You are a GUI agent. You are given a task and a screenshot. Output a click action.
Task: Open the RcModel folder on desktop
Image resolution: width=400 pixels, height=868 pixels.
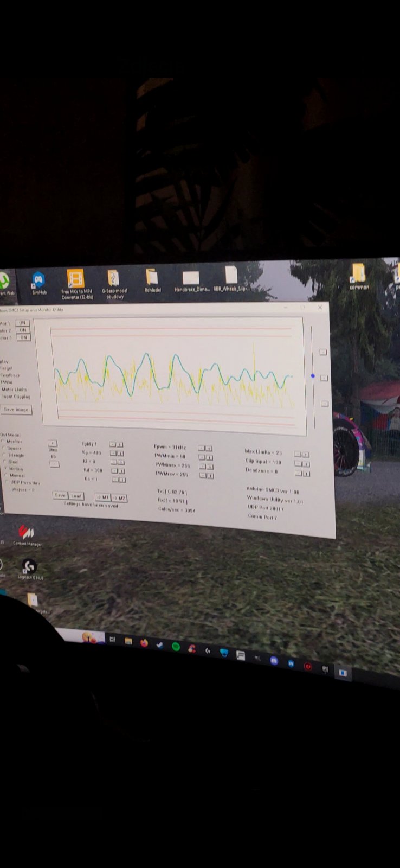152,280
